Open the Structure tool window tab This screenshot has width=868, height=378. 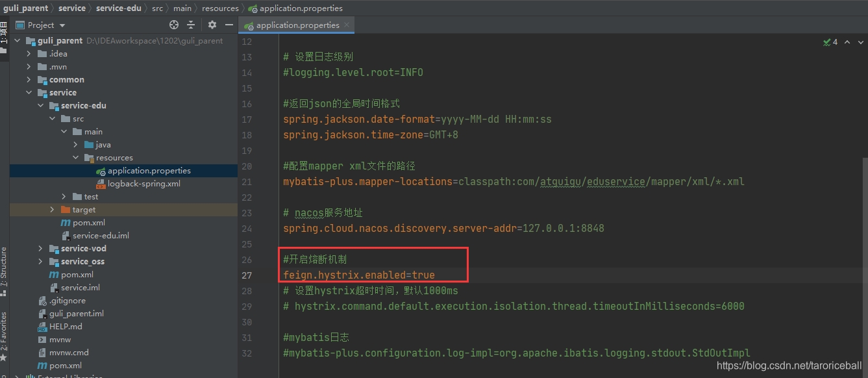tap(4, 267)
